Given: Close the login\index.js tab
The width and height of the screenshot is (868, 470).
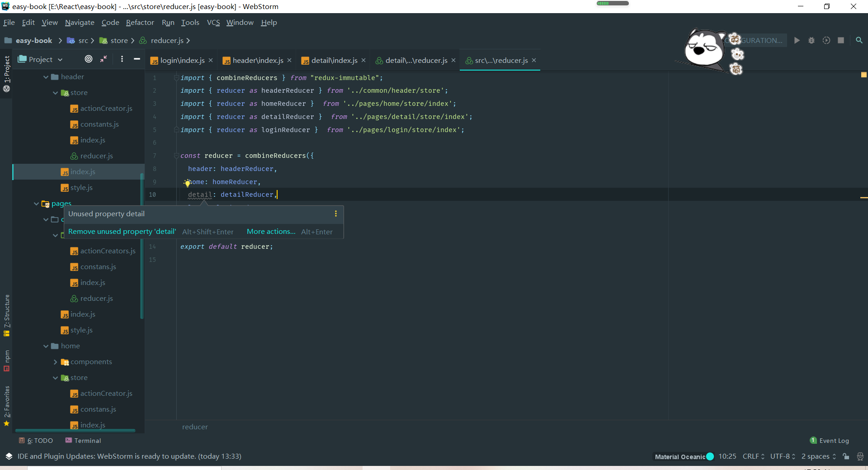Looking at the screenshot, I should [x=211, y=60].
